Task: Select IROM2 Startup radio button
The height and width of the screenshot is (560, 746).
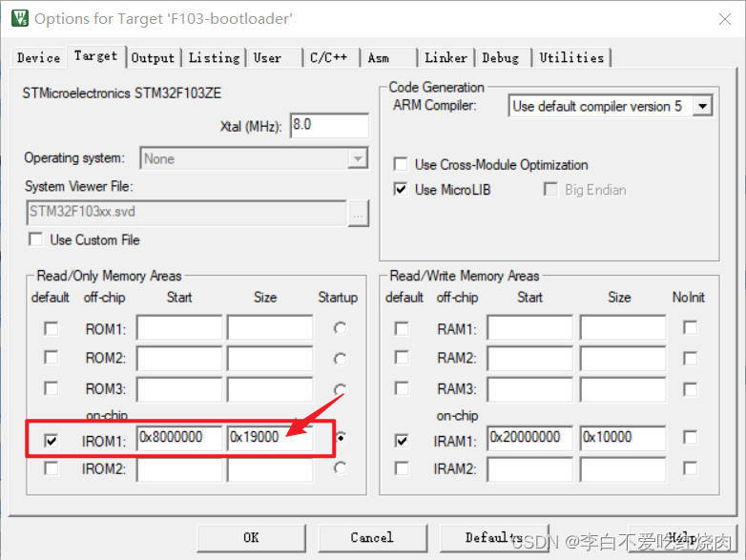Action: pyautogui.click(x=340, y=467)
